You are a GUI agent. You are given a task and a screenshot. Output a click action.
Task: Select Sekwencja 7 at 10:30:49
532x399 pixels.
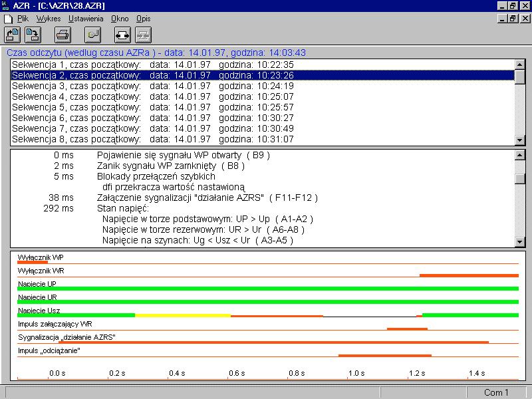(x=263, y=128)
